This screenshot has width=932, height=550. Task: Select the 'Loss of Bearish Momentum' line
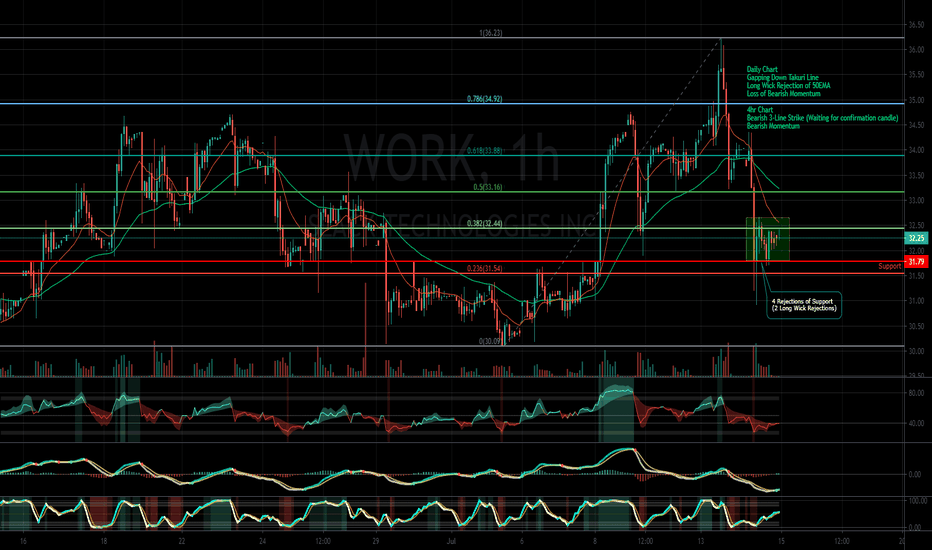[x=783, y=93]
